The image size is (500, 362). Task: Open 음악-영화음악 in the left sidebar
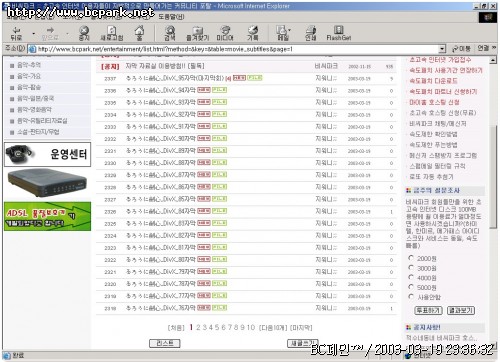pyautogui.click(x=34, y=110)
